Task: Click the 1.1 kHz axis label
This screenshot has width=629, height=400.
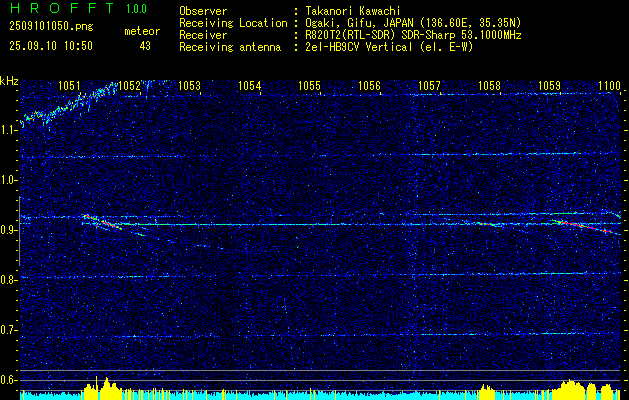Action: point(8,130)
